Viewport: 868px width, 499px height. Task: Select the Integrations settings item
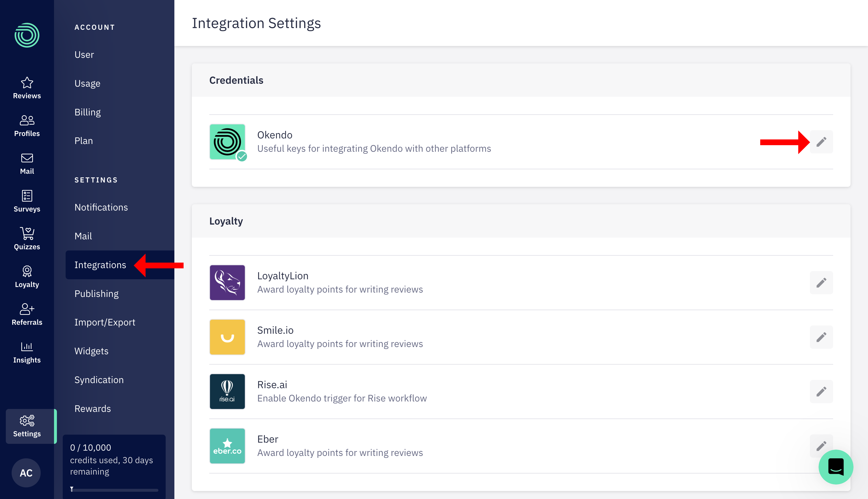[120, 265]
